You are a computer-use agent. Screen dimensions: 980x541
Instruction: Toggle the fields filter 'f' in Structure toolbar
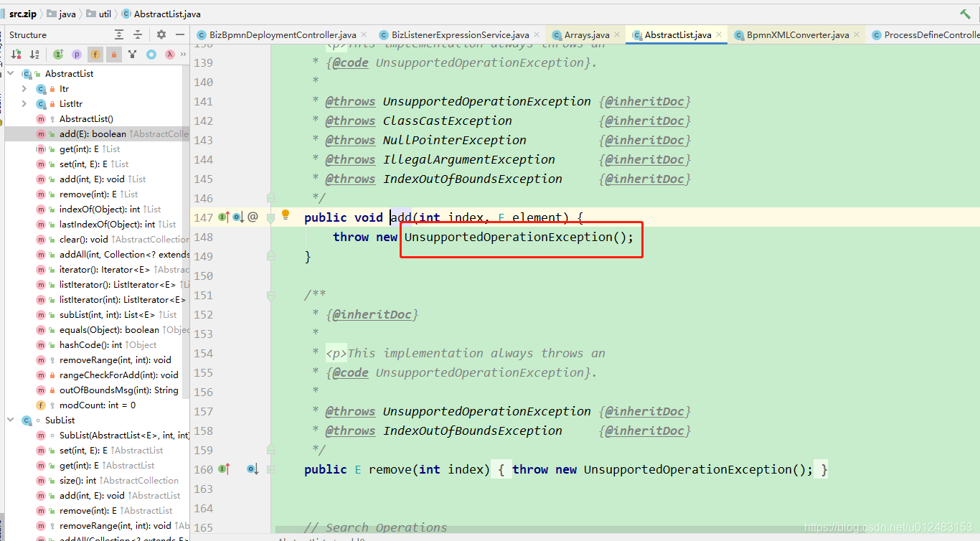[x=95, y=54]
